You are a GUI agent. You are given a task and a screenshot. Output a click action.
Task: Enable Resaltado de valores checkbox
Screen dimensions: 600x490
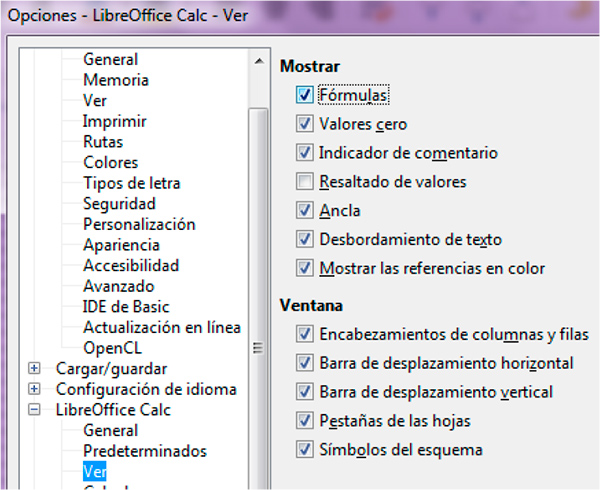(305, 183)
